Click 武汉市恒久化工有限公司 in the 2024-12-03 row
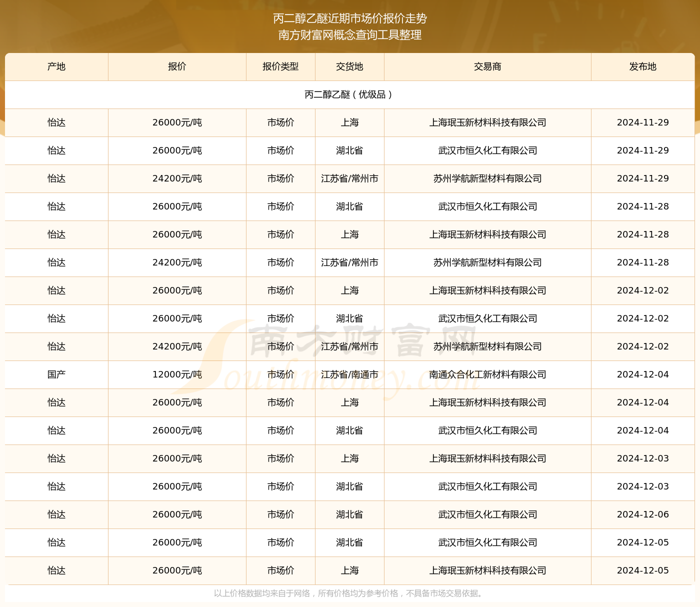700x607 pixels. 487,486
